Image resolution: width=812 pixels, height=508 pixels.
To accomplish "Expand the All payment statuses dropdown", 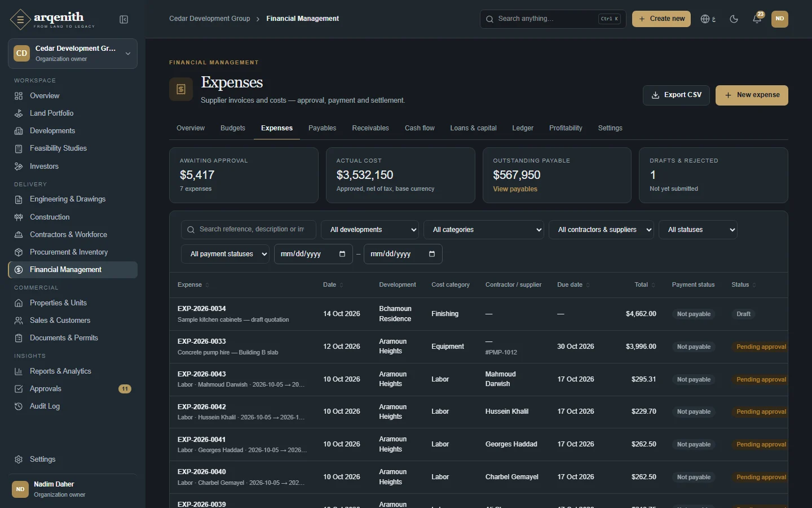I will [225, 254].
